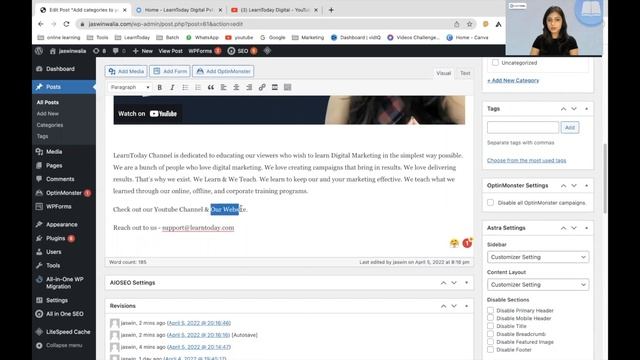The width and height of the screenshot is (640, 360).
Task: Toggle italic formatting in editor toolbar
Action: [x=172, y=87]
